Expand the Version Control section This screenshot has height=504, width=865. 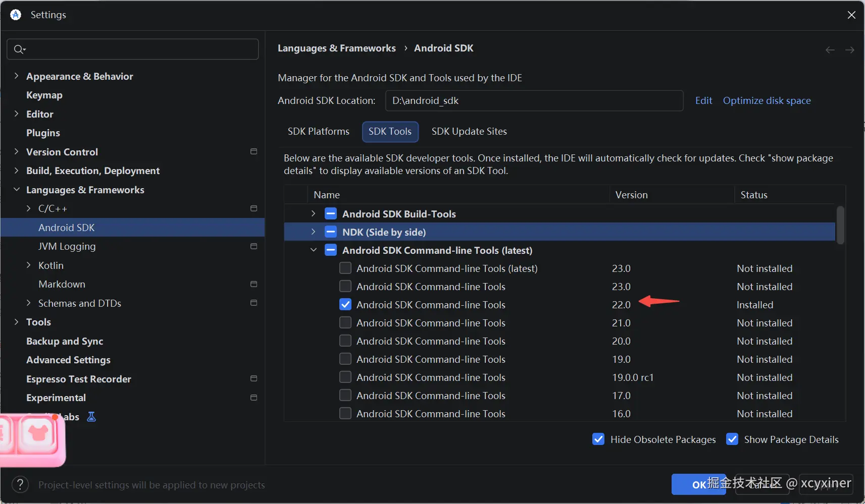point(16,151)
